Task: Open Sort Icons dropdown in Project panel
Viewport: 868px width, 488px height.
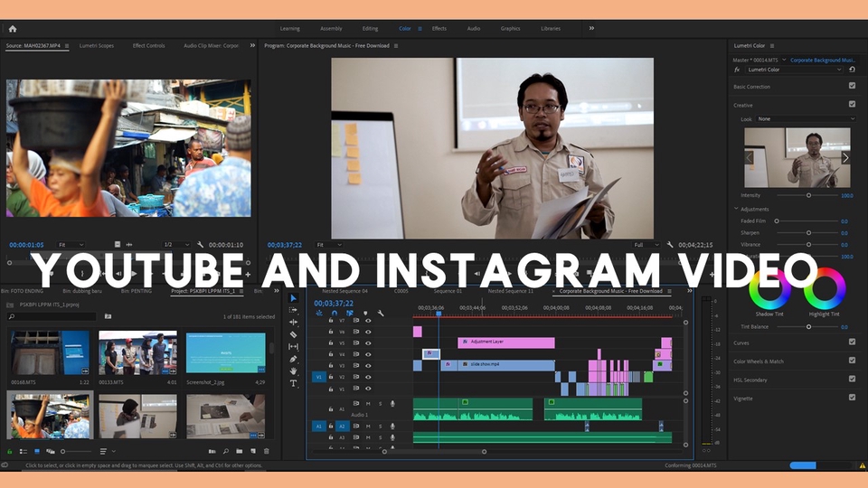Action: [107, 452]
